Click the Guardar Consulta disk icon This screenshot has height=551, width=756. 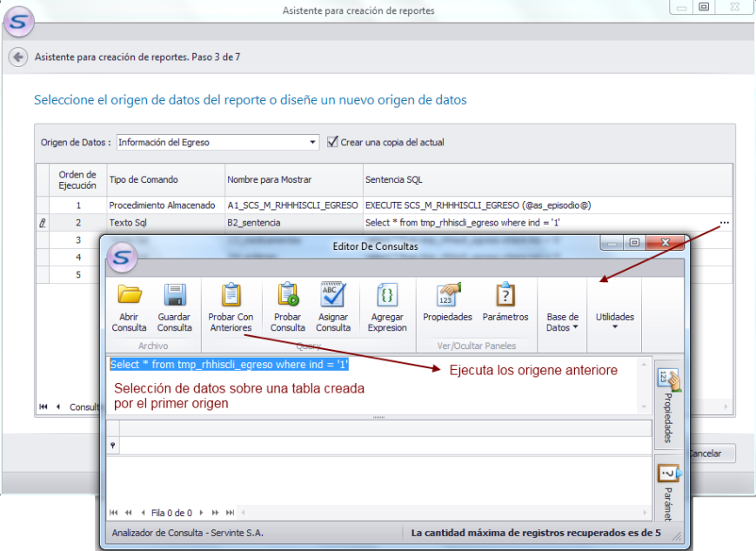point(174,295)
